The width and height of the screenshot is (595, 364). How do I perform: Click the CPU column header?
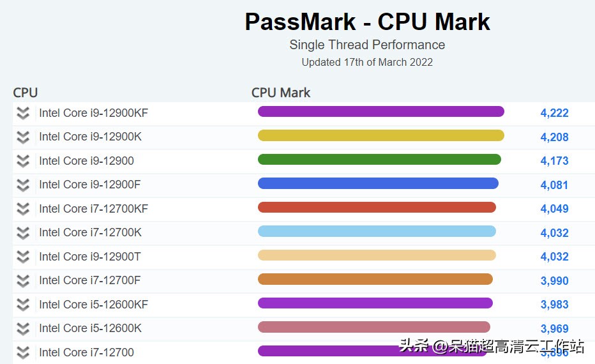click(x=26, y=93)
